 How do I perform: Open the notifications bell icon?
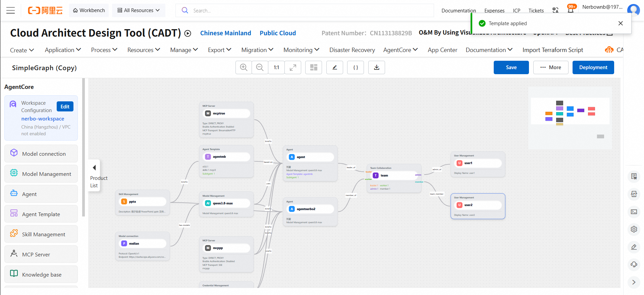pyautogui.click(x=571, y=10)
